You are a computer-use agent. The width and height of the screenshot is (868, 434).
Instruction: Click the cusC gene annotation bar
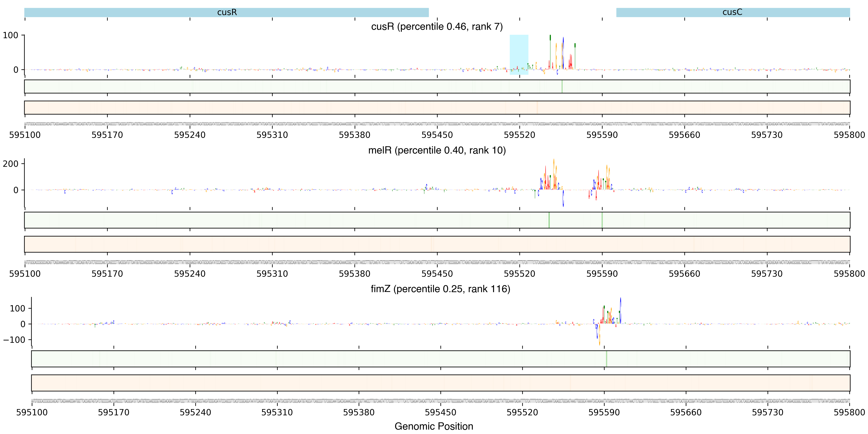coord(733,12)
